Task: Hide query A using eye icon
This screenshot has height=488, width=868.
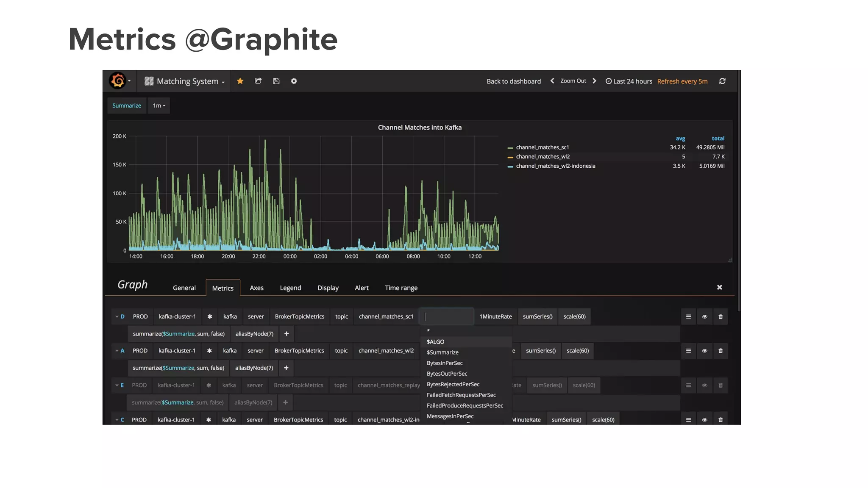Action: click(x=704, y=351)
